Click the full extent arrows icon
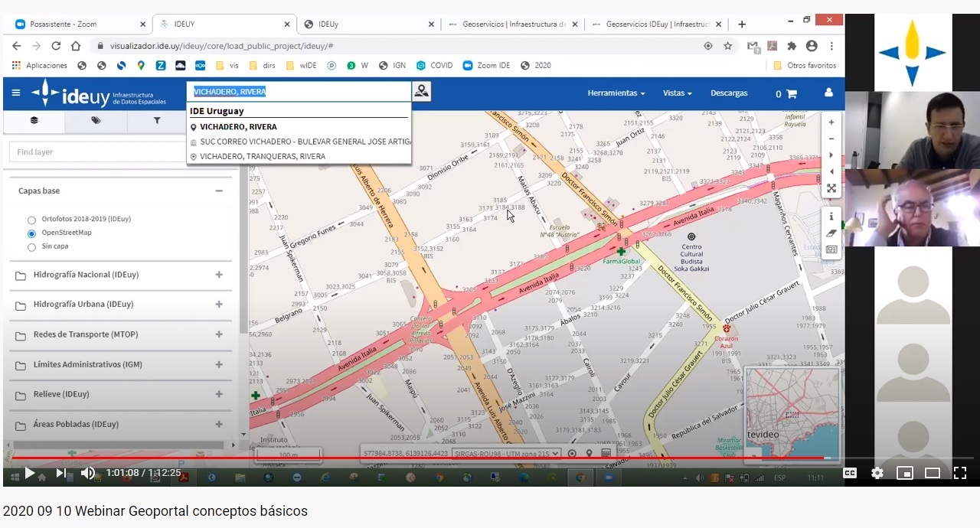The width and height of the screenshot is (980, 528). [x=831, y=188]
